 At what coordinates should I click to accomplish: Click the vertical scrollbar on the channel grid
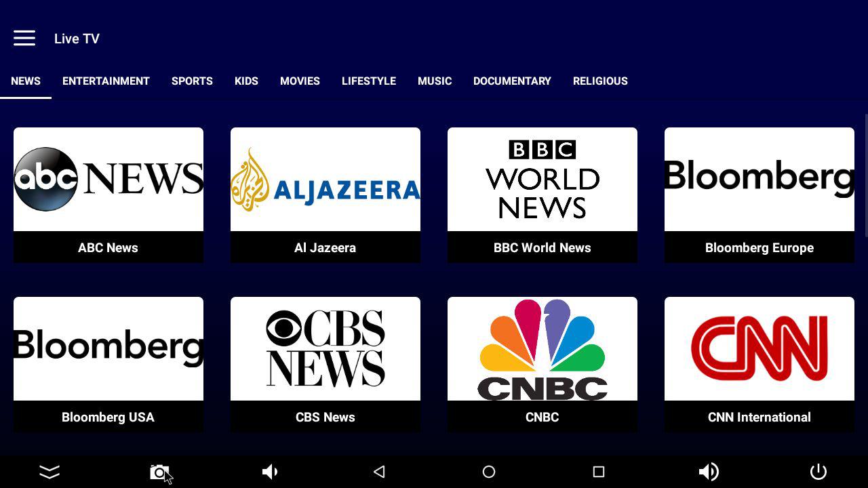point(866,176)
